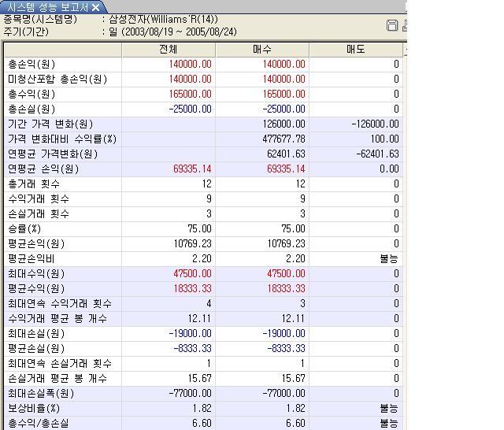Click the 매도 column header
This screenshot has height=430, width=504.
(355, 50)
